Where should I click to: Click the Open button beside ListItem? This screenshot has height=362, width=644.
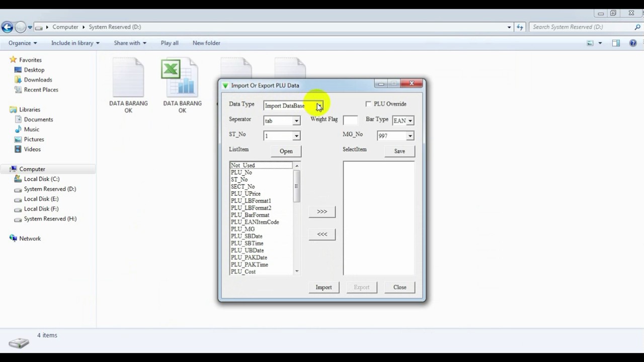(x=286, y=151)
